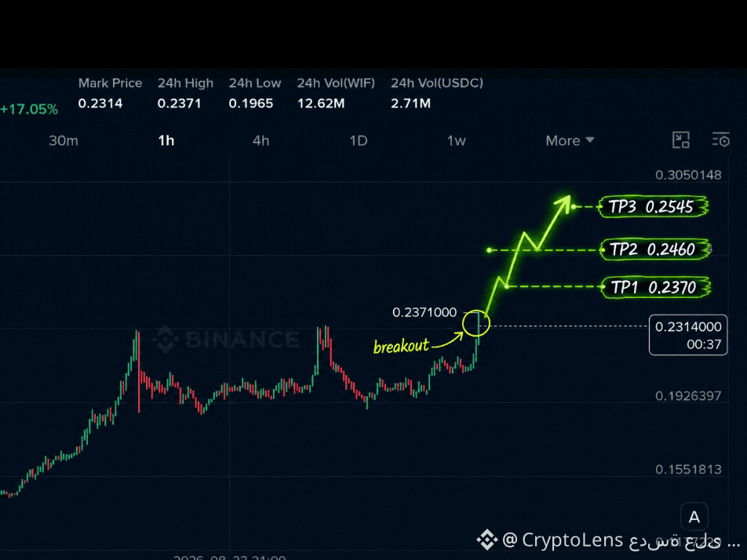Toggle the A auto-scale button
747x560 pixels.
coord(694,517)
